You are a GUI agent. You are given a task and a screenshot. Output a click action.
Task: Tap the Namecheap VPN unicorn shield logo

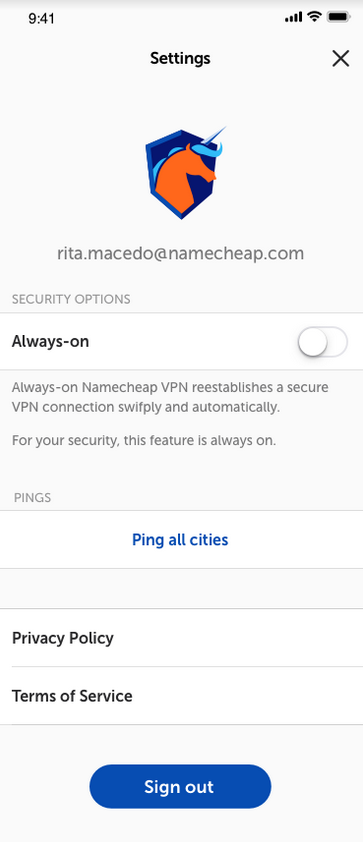tap(185, 173)
